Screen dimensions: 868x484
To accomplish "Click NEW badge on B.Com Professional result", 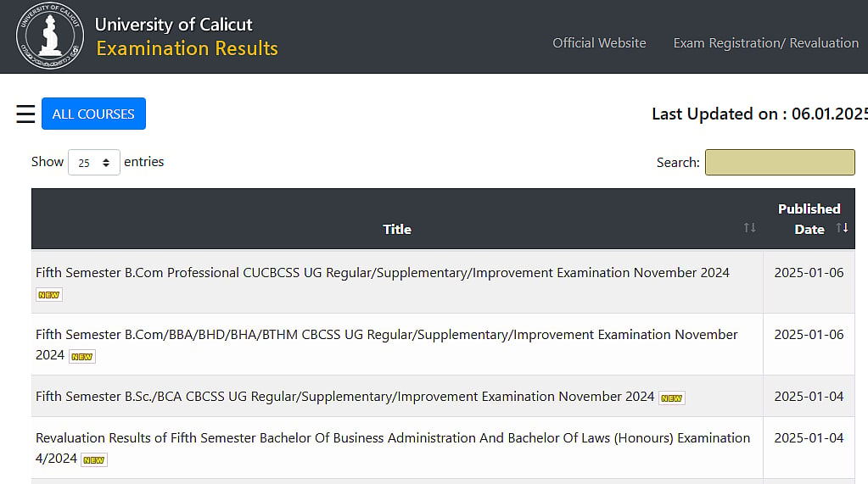I will (x=49, y=295).
